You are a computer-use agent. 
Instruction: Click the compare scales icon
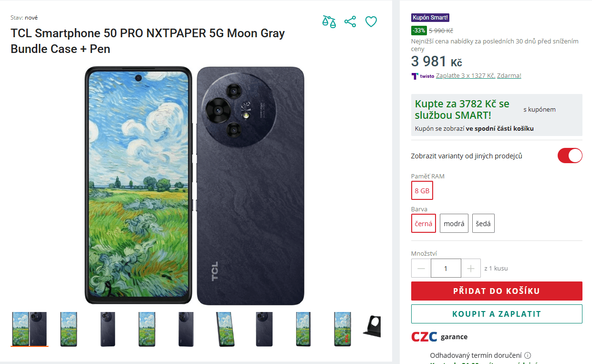(329, 21)
